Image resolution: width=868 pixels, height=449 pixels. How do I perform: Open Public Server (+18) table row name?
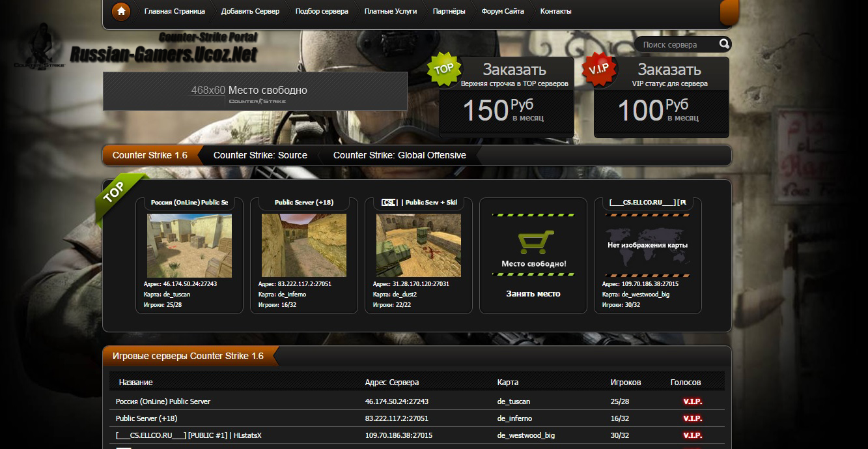(x=147, y=418)
